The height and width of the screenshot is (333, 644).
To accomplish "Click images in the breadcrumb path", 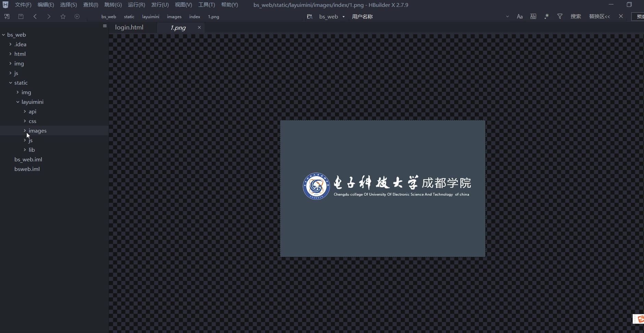I will (x=174, y=16).
